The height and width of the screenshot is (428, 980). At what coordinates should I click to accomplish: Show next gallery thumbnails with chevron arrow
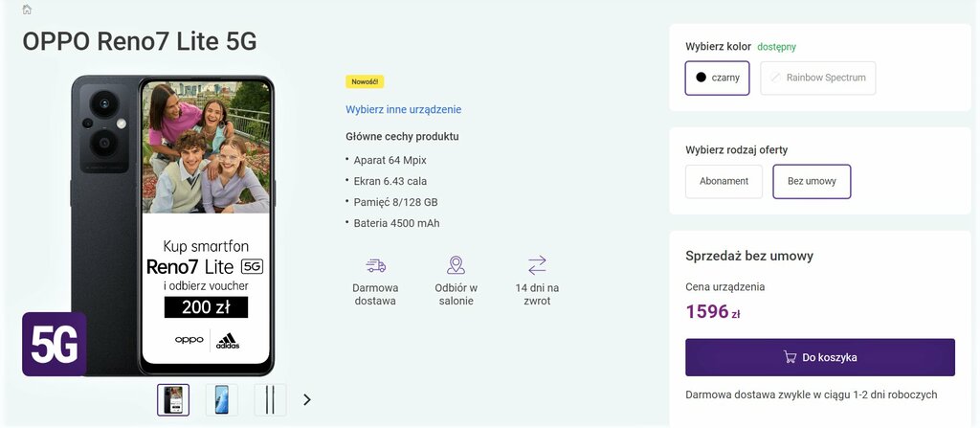click(307, 399)
